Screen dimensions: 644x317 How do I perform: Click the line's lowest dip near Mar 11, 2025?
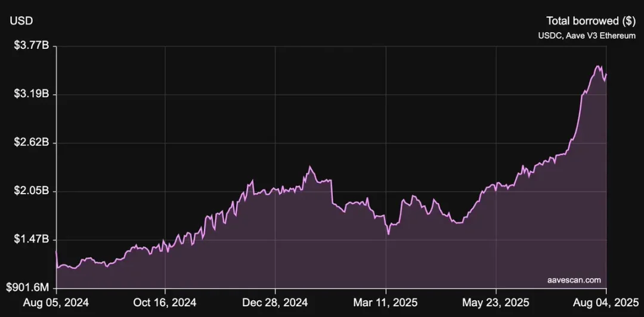(388, 234)
